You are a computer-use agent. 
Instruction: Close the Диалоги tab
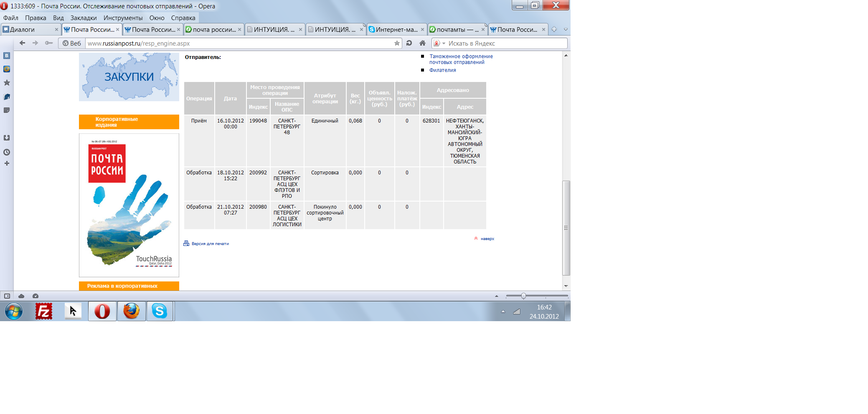[56, 29]
